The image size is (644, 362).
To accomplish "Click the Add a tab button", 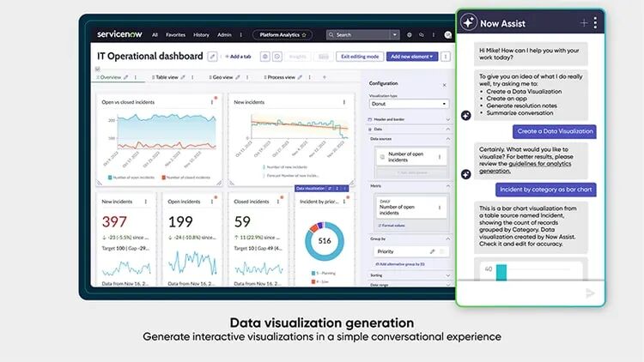I will 237,57.
